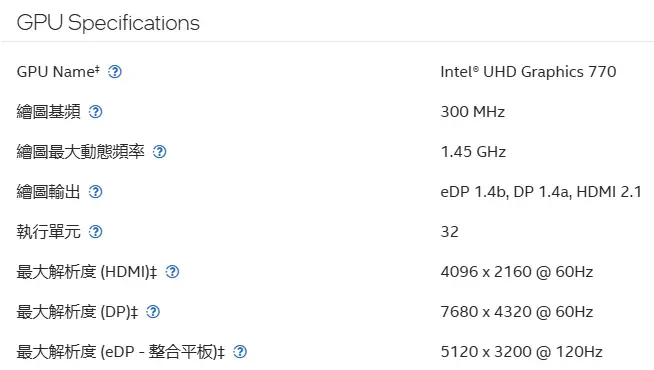Select the 4096 x 2160 @ 60Hz value
The width and height of the screenshot is (654, 370).
click(517, 272)
